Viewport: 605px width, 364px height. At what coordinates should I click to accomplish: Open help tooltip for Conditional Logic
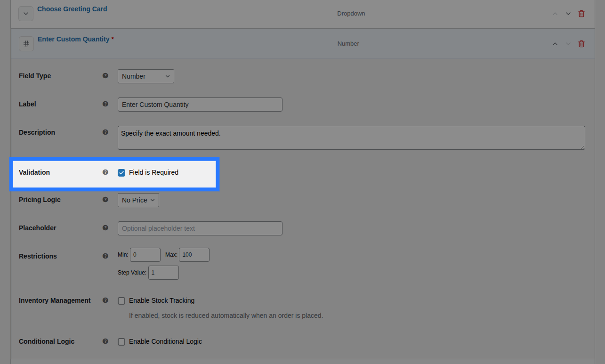click(105, 341)
